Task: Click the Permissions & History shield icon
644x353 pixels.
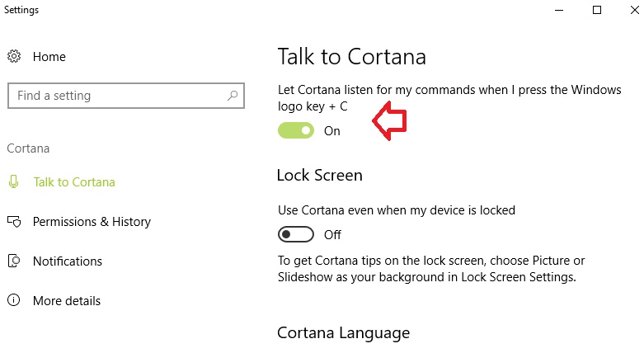Action: tap(14, 222)
